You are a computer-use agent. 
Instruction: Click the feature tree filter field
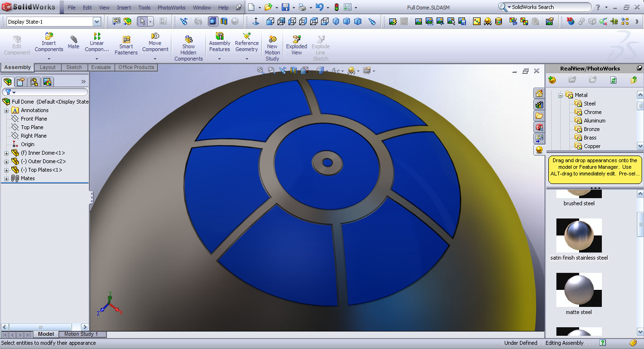point(45,92)
